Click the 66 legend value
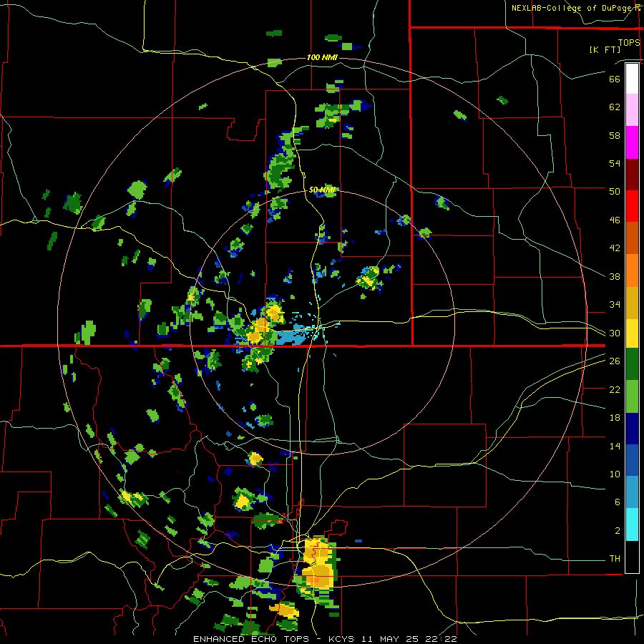644x644 pixels. 615,79
